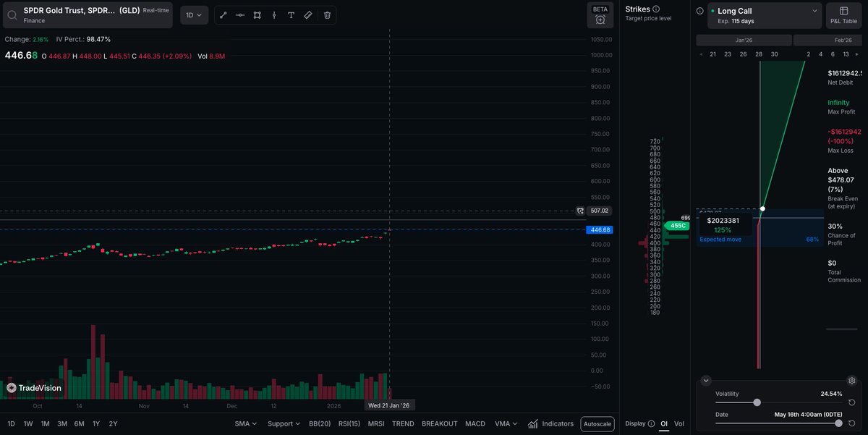Image resolution: width=868 pixels, height=435 pixels.
Task: Select the trend line drawing tool
Action: coord(223,14)
